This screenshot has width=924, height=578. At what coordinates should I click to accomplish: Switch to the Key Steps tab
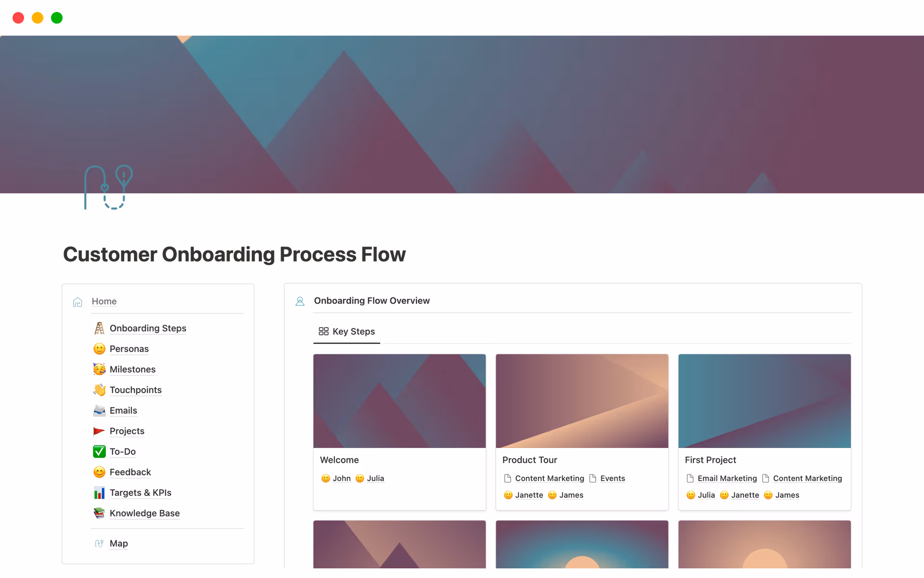pos(354,331)
